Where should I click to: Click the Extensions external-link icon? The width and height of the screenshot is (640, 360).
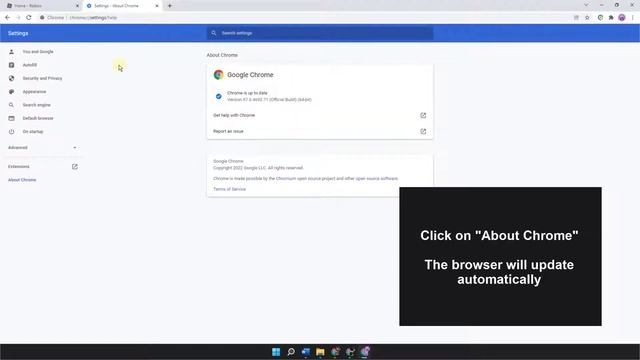pos(75,167)
